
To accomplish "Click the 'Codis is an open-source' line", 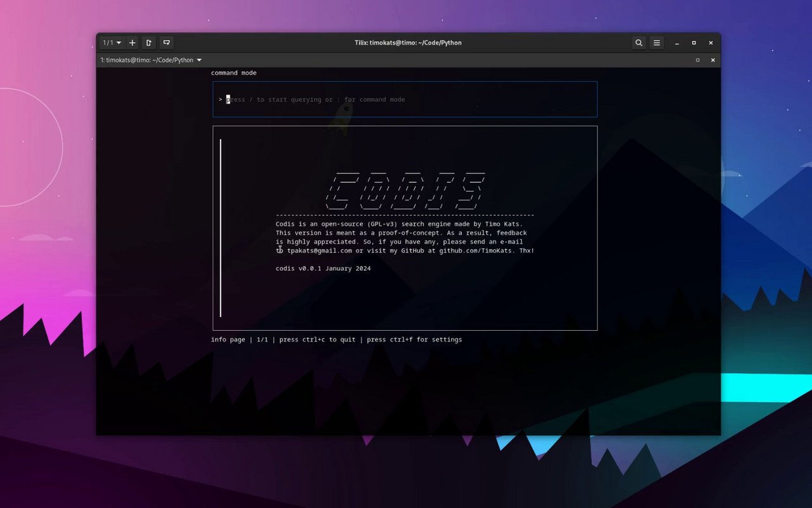I will pos(400,224).
